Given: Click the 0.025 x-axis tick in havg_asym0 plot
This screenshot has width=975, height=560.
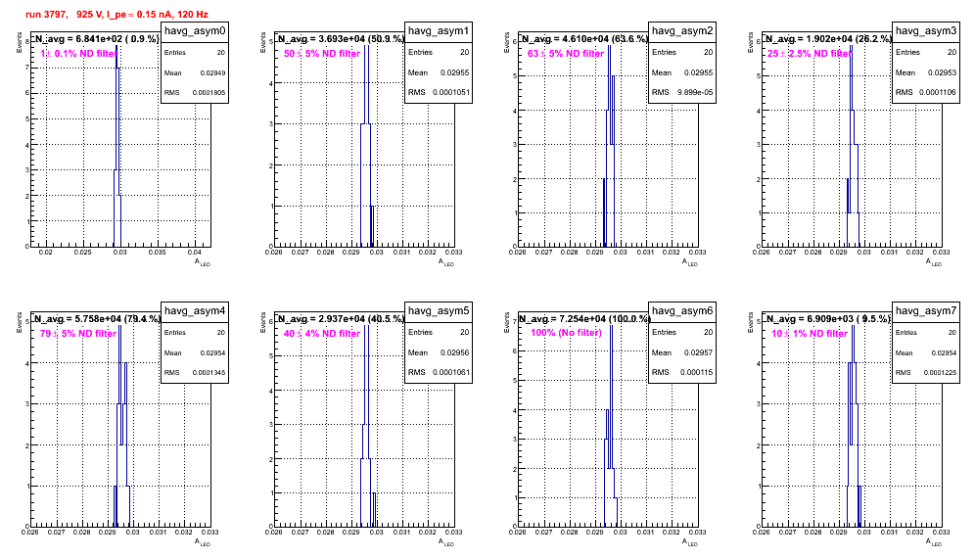Looking at the screenshot, I should coord(82,253).
